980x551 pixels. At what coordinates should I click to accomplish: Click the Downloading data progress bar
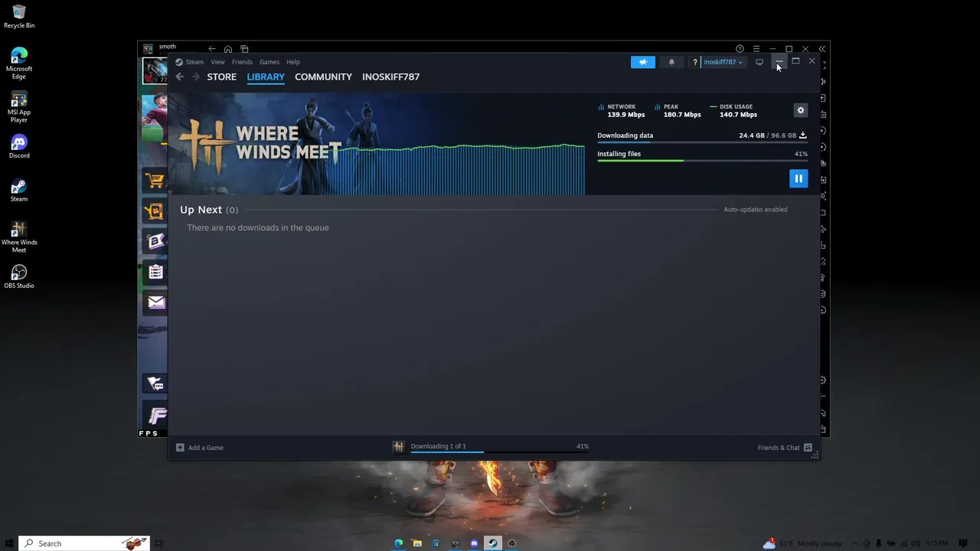point(702,143)
